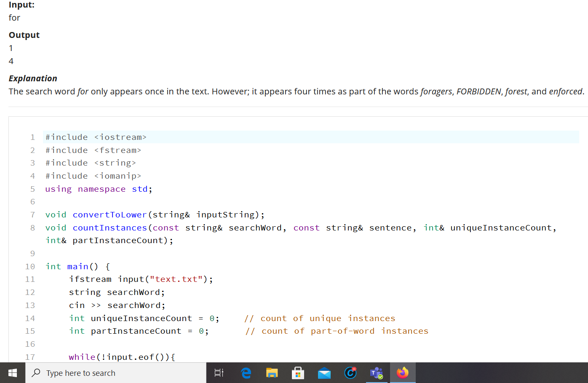The image size is (588, 383).
Task: Open Microsoft Edge from the taskbar
Action: tap(245, 372)
